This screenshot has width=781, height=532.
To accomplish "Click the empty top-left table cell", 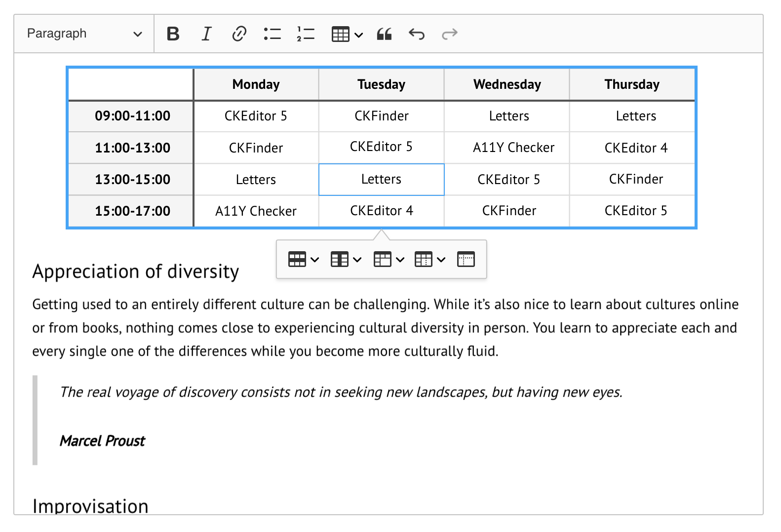I will [131, 84].
